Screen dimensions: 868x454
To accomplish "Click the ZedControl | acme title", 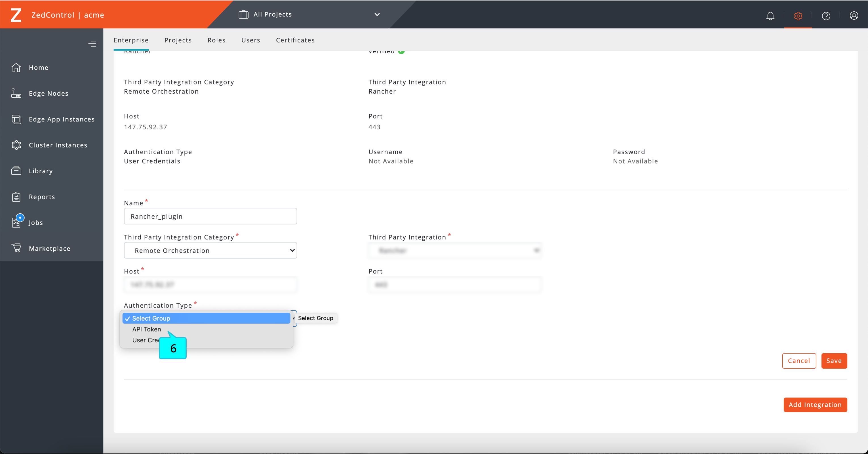I will click(68, 15).
